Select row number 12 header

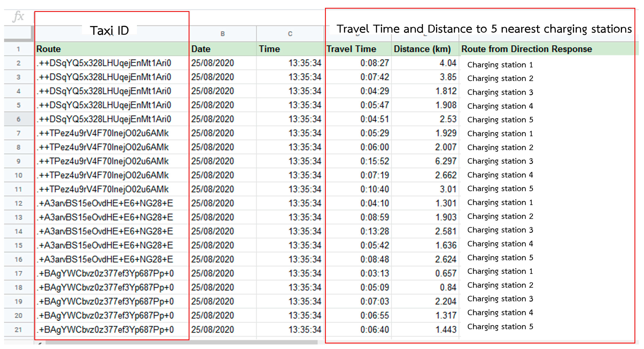19,203
